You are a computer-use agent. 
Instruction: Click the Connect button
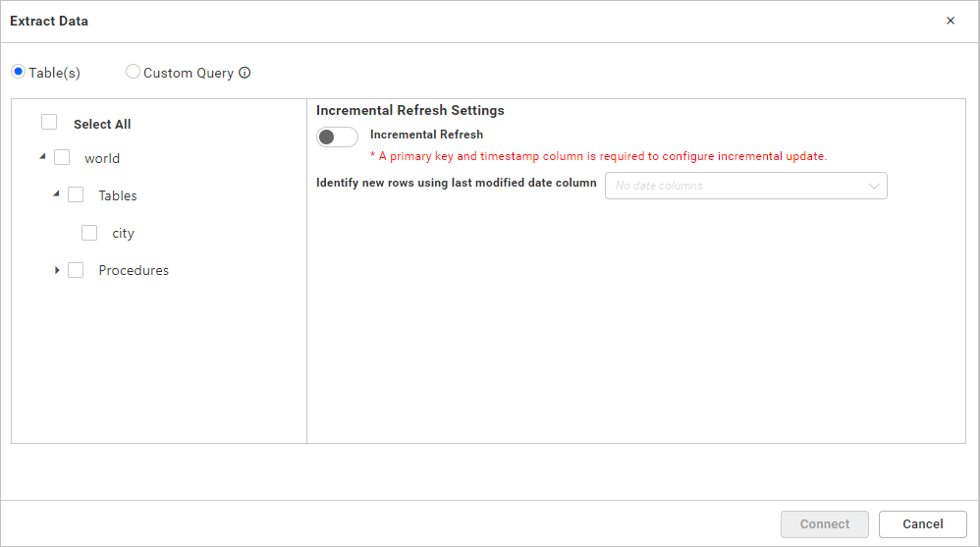click(x=824, y=524)
